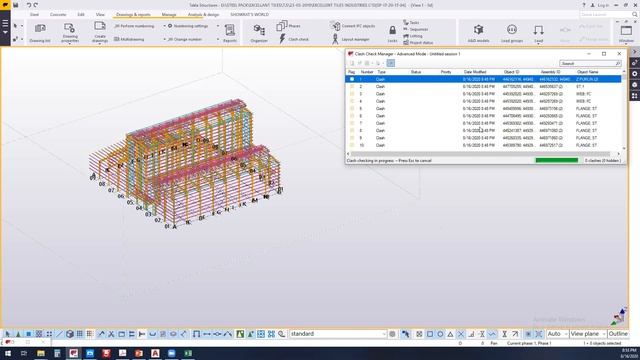
Task: Click the Save icon in title bar
Action: 16,5
